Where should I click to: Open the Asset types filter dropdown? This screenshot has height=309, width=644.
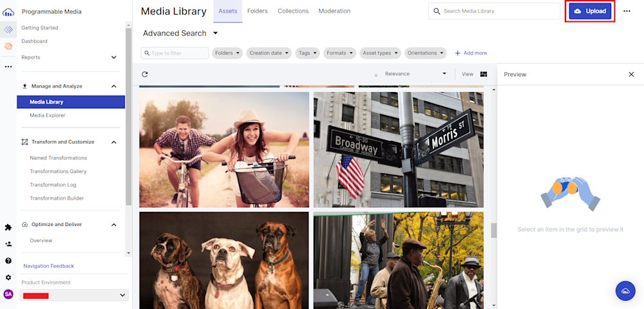coord(380,53)
